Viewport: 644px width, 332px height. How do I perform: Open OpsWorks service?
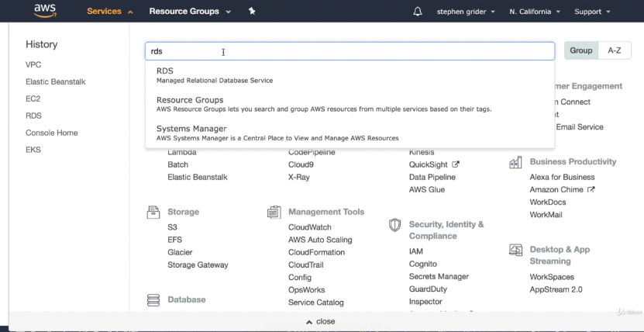(x=306, y=289)
